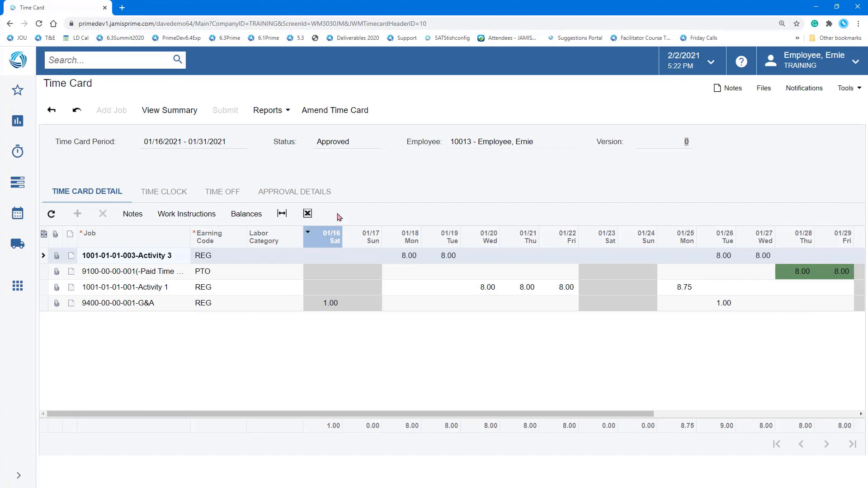This screenshot has height=488, width=868.
Task: Open the 01/16 column filter arrow
Action: point(308,231)
